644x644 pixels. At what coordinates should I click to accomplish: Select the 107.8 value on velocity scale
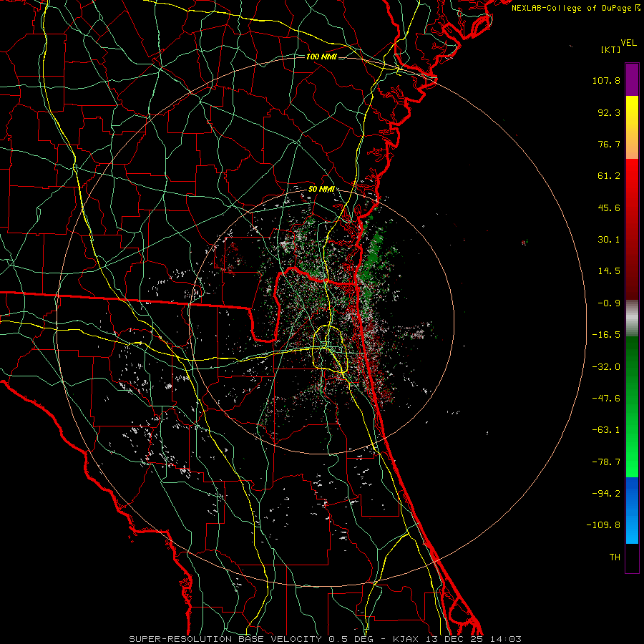606,80
